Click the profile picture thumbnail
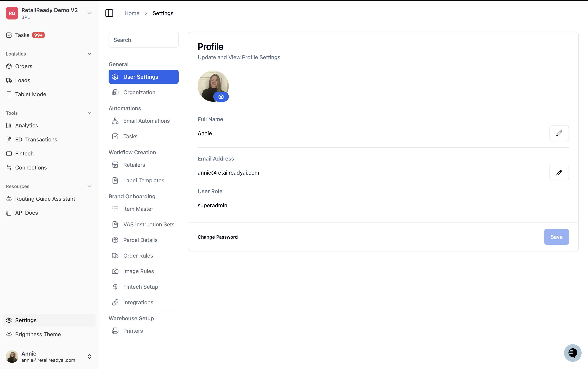This screenshot has height=369, width=588. coord(213,86)
